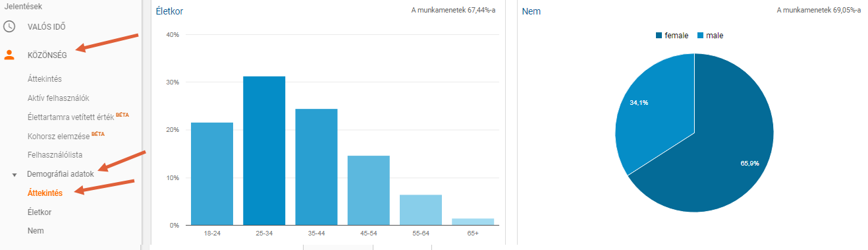Collapse the Demográfiai adatok triangle
This screenshot has height=250, width=868.
[14, 175]
